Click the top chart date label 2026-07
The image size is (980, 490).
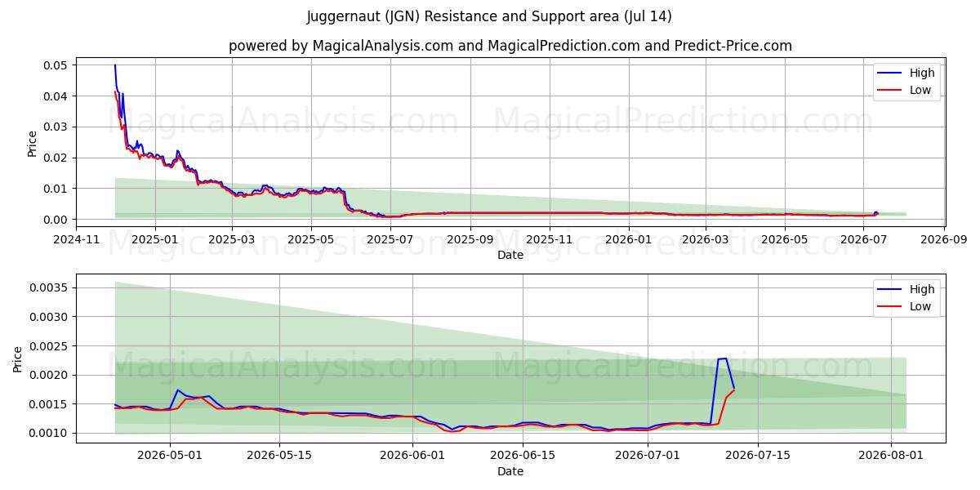coord(864,240)
